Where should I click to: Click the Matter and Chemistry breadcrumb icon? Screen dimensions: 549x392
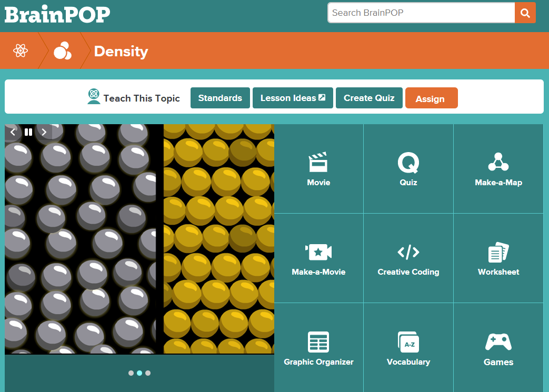[x=62, y=51]
